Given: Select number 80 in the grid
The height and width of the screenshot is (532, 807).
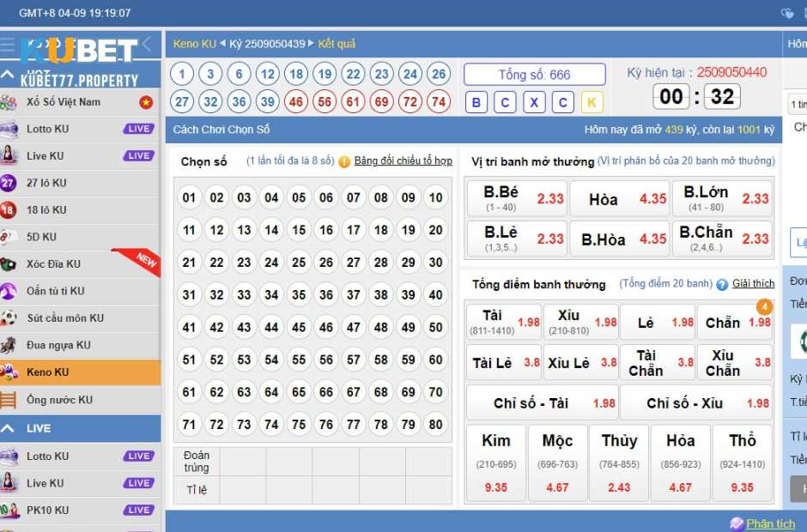Looking at the screenshot, I should click(x=436, y=425).
